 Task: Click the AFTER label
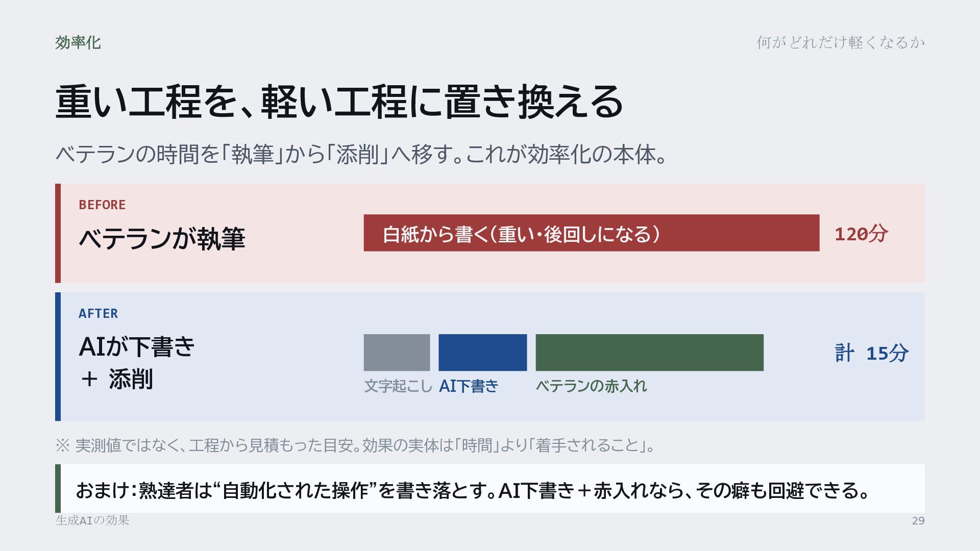pos(98,314)
